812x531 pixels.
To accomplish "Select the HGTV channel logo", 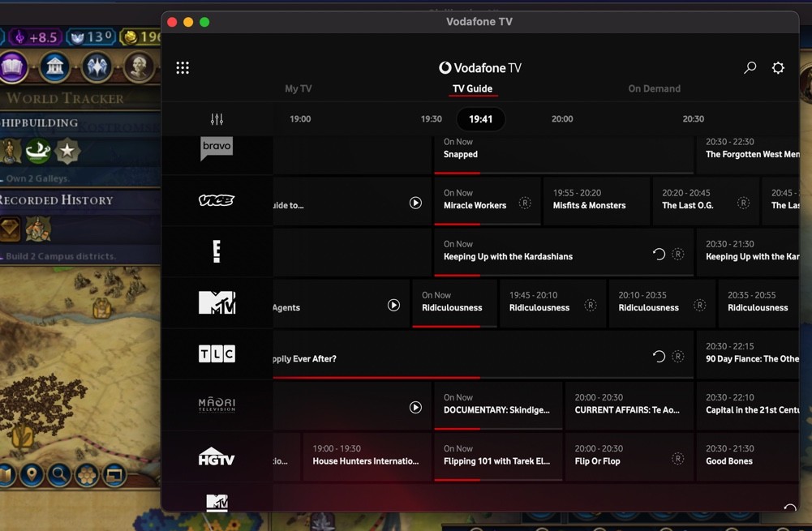I will click(x=217, y=456).
